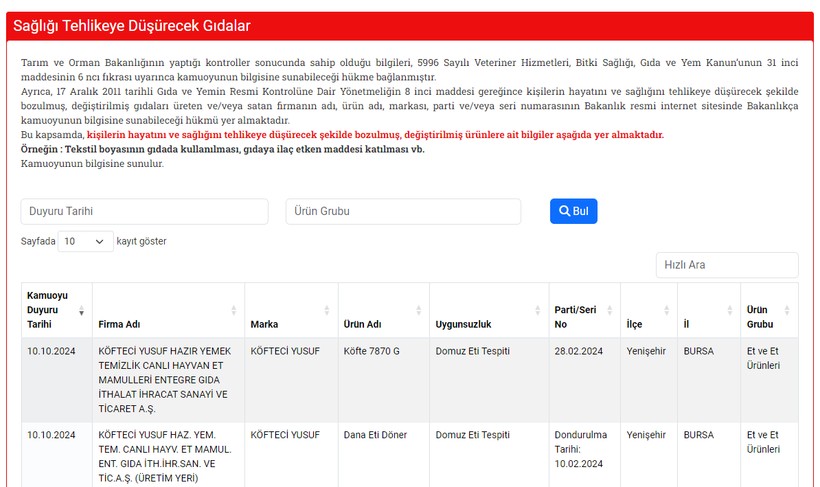
Task: Click the Sağlığı Tehlikeye Düşürecek Gıdalar heading
Action: [132, 26]
